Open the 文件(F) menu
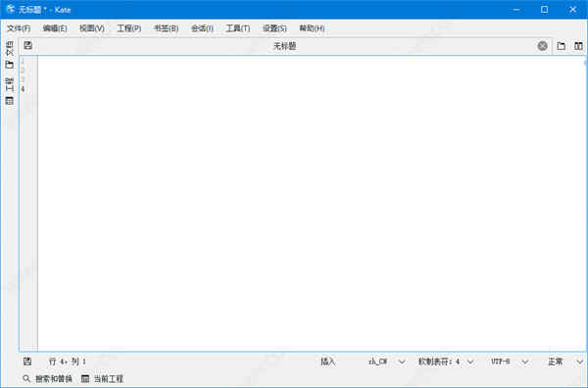Viewport: 588px width, 388px height. click(x=19, y=28)
